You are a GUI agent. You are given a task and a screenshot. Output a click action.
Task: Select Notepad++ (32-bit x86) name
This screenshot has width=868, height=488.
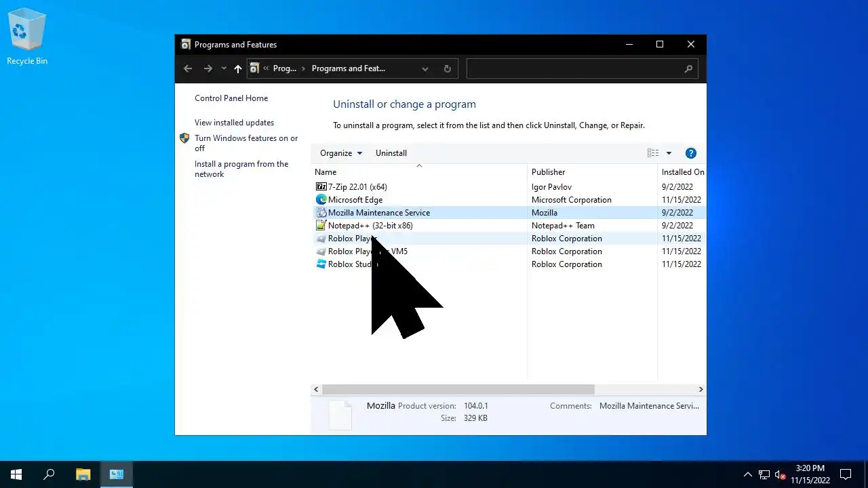370,225
